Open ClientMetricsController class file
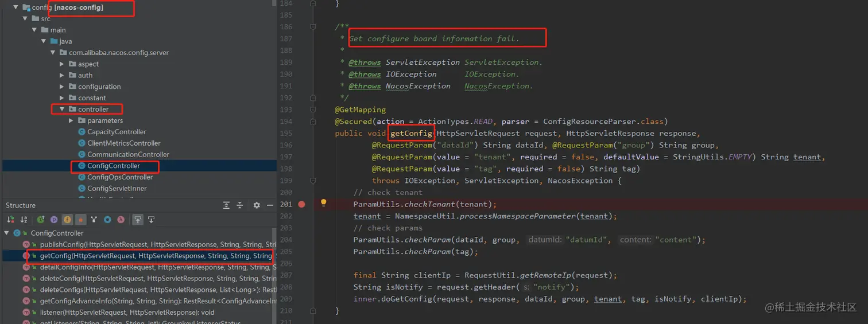 [x=124, y=143]
